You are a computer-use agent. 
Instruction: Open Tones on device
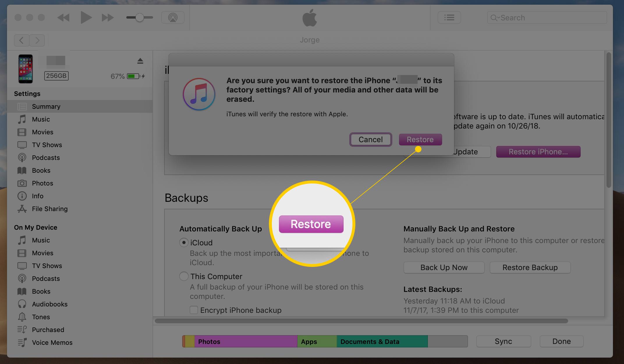point(80,317)
